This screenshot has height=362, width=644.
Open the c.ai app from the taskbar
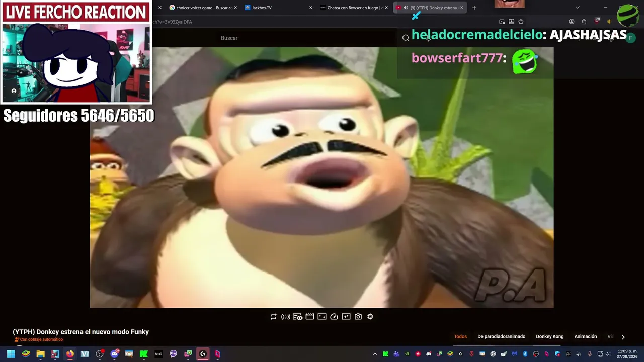tap(158, 354)
